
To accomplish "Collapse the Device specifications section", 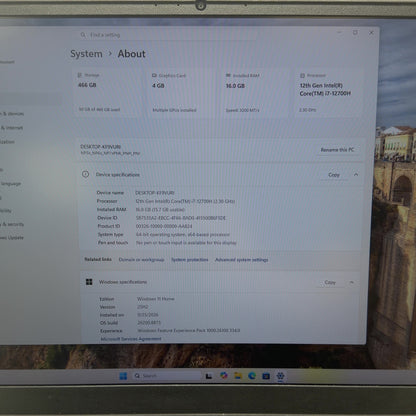I will point(356,175).
